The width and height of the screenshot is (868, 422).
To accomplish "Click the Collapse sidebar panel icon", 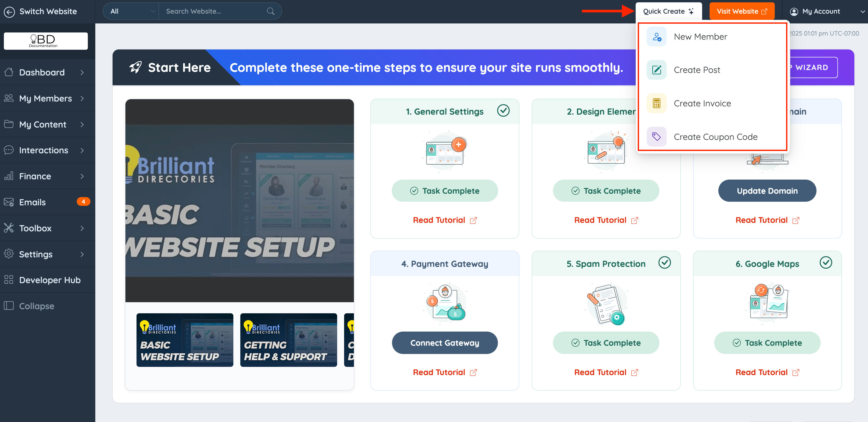I will pos(9,305).
